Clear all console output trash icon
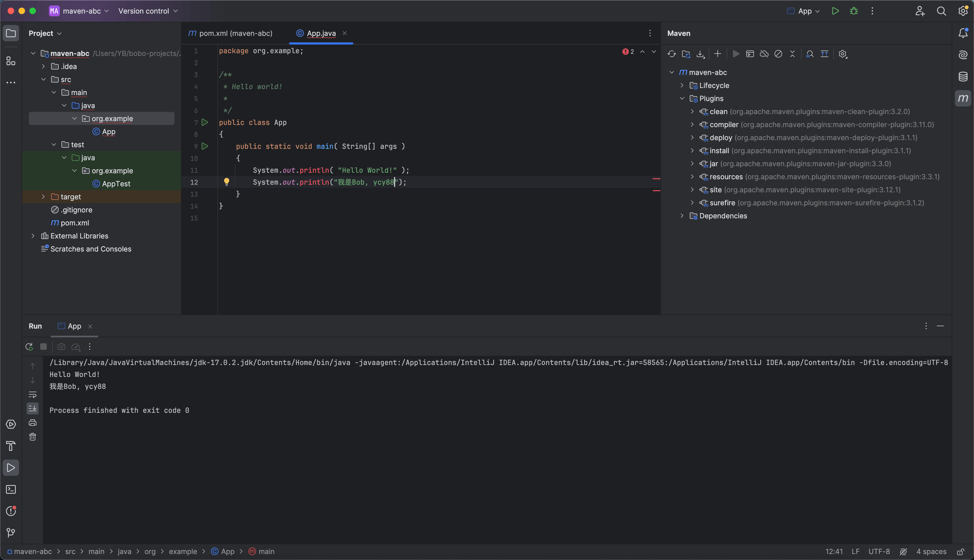This screenshot has width=974, height=560. (x=33, y=437)
